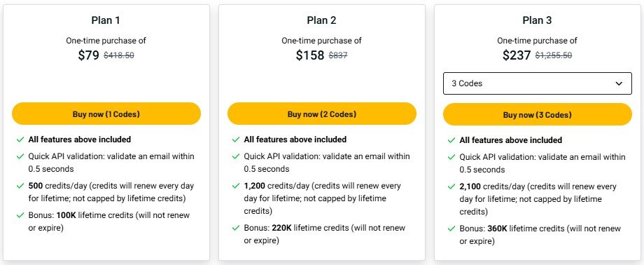Open the 3 Codes dropdown

tap(537, 83)
